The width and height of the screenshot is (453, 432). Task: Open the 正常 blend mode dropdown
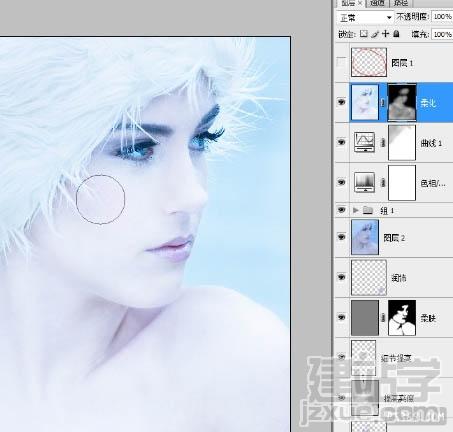click(x=365, y=17)
